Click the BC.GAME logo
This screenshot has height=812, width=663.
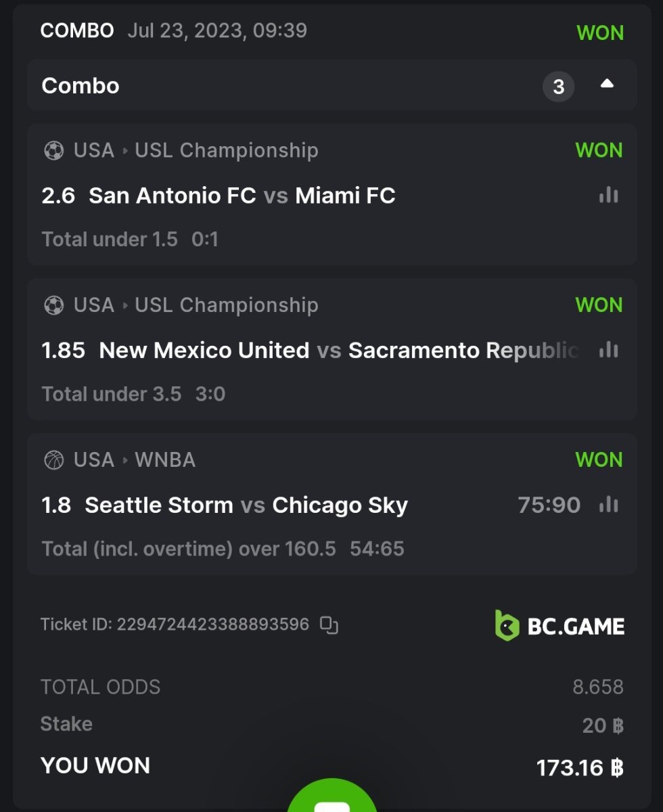click(x=559, y=625)
